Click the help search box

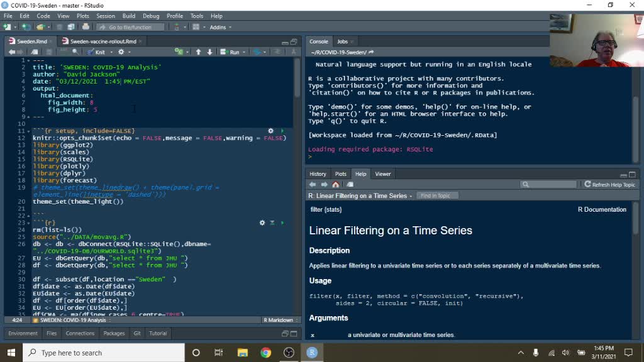tap(548, 185)
